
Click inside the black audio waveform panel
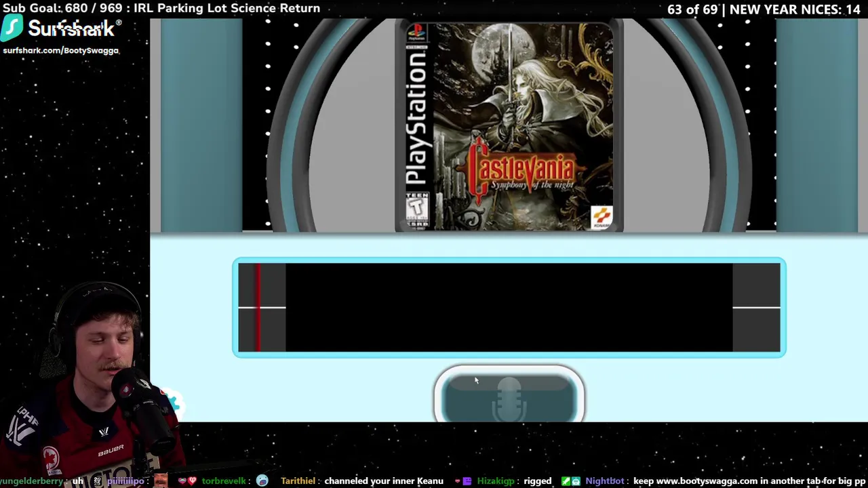click(509, 307)
